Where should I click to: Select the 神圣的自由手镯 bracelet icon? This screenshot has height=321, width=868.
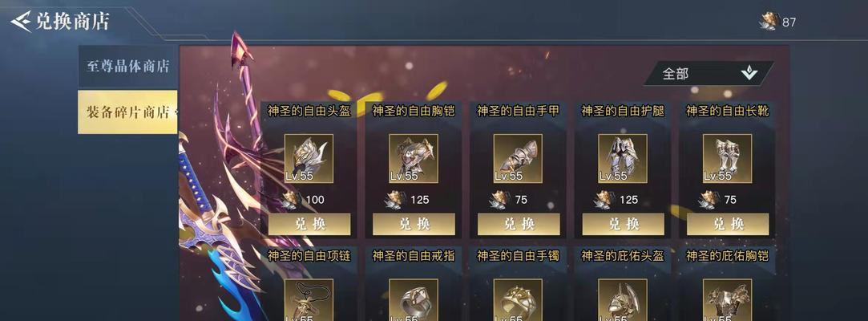[518, 299]
